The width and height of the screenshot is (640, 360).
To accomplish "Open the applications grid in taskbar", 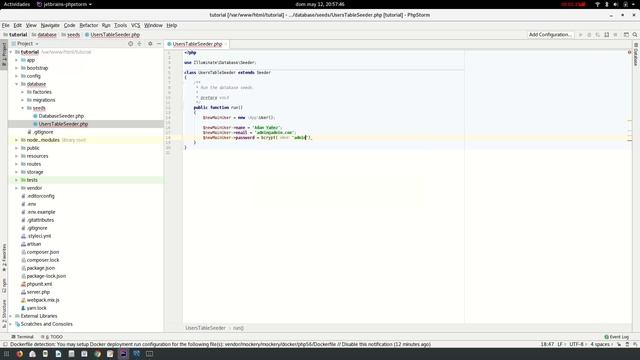I will click(x=6, y=354).
